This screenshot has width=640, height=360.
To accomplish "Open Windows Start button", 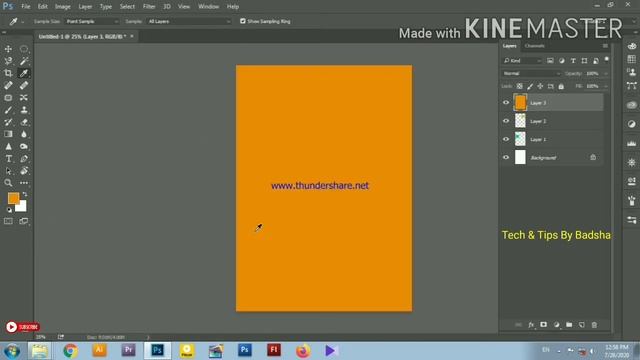I will (x=12, y=351).
